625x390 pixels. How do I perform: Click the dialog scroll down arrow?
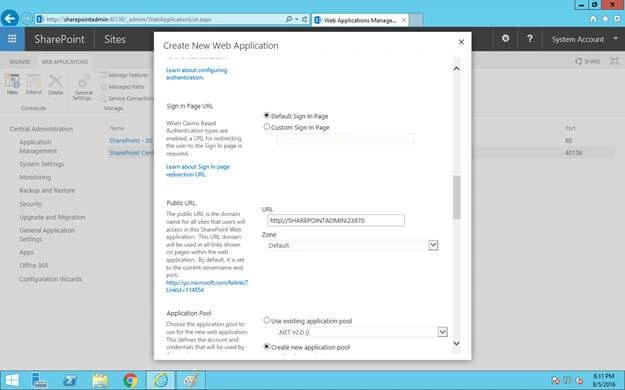click(x=456, y=343)
